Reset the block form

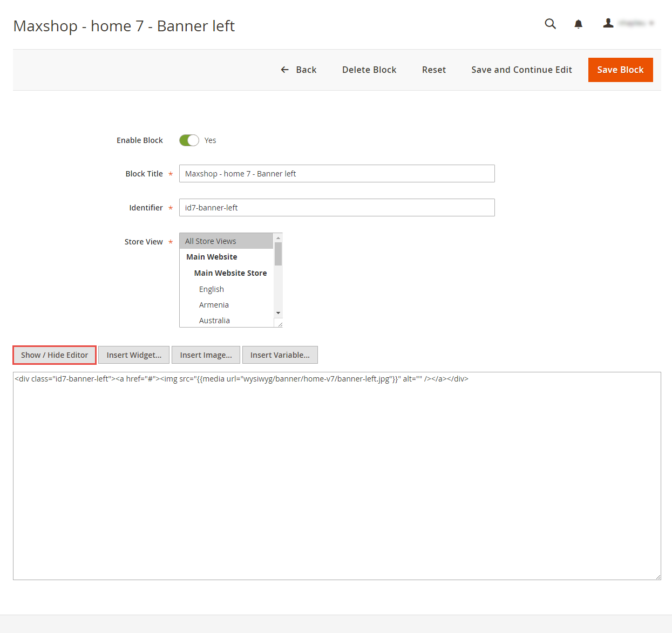(x=433, y=70)
